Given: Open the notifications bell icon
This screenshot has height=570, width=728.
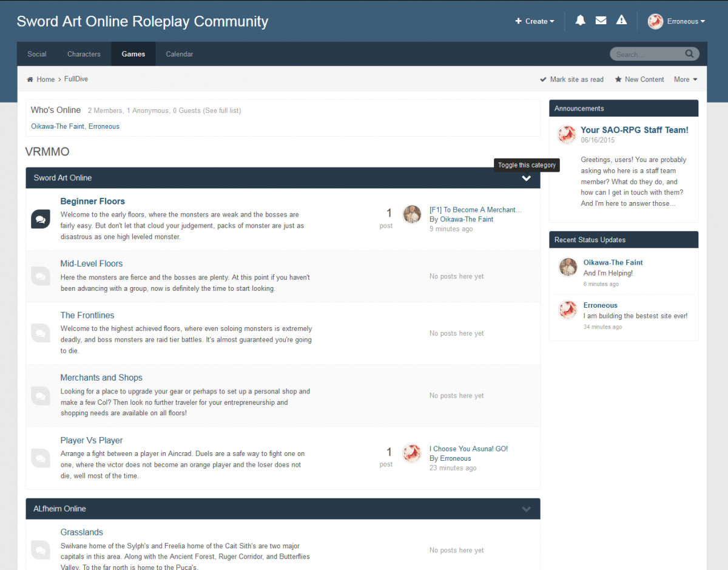Looking at the screenshot, I should [x=581, y=21].
